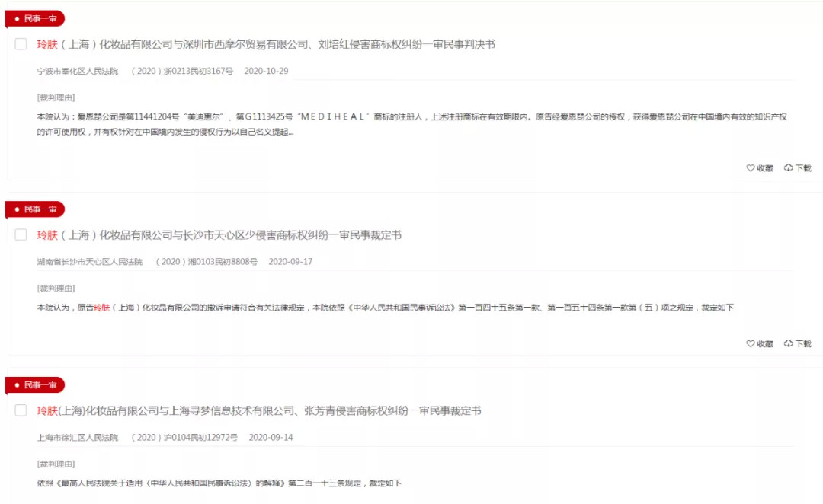This screenshot has height=504, width=823.
Task: Select the case number (2020)沪0104民初12972号
Action: click(x=184, y=437)
